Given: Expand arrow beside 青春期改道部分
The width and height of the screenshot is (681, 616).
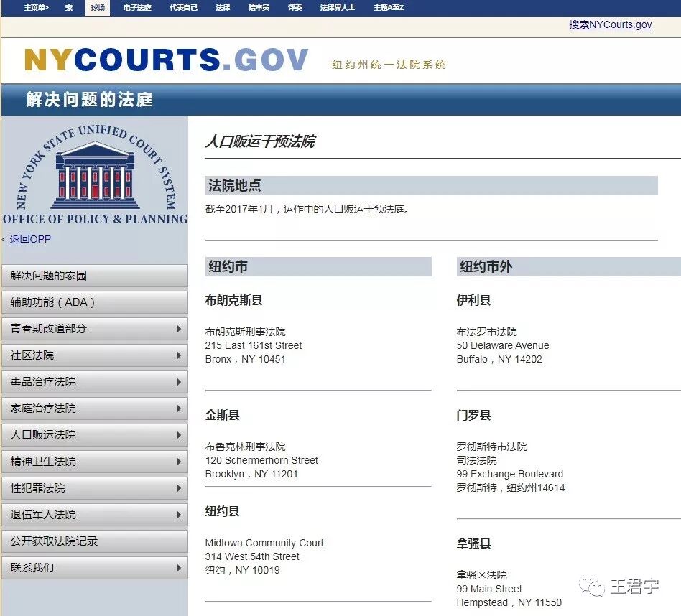Looking at the screenshot, I should click(x=179, y=329).
